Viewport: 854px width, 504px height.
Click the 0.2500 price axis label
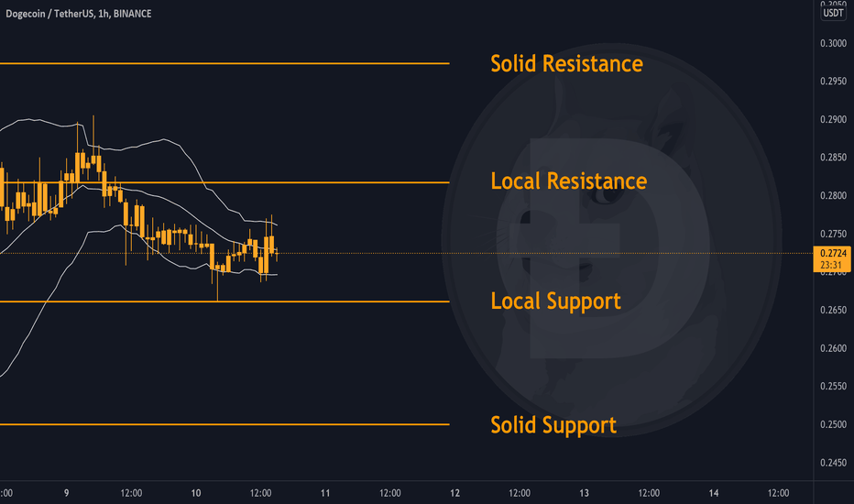[833, 424]
